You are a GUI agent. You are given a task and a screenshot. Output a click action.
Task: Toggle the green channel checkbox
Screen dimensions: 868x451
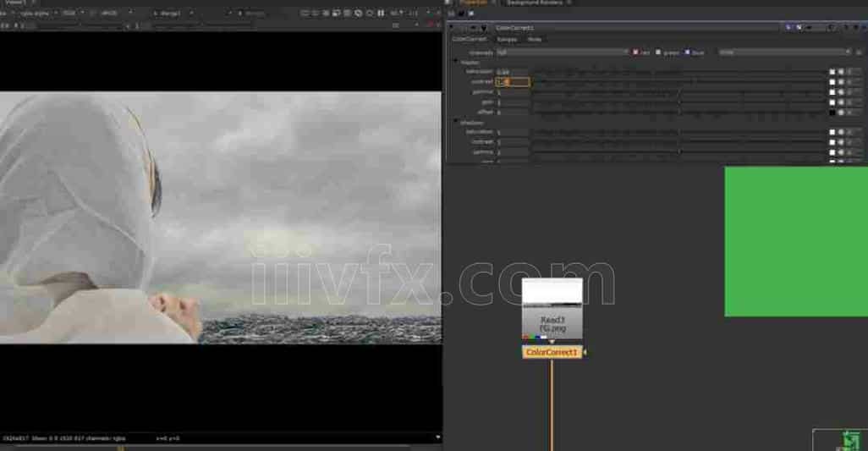(x=658, y=52)
